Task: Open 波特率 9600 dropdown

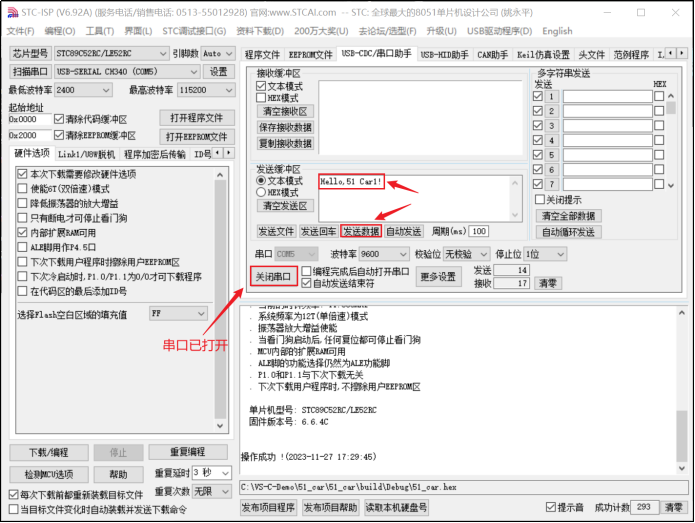Action: (384, 254)
